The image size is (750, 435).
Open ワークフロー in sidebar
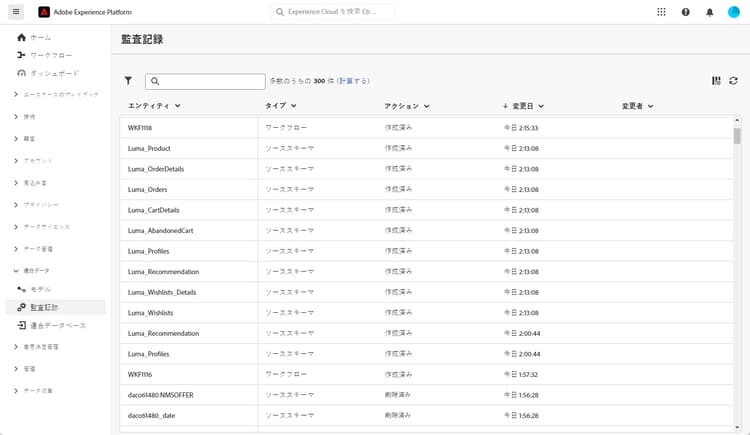pos(51,56)
